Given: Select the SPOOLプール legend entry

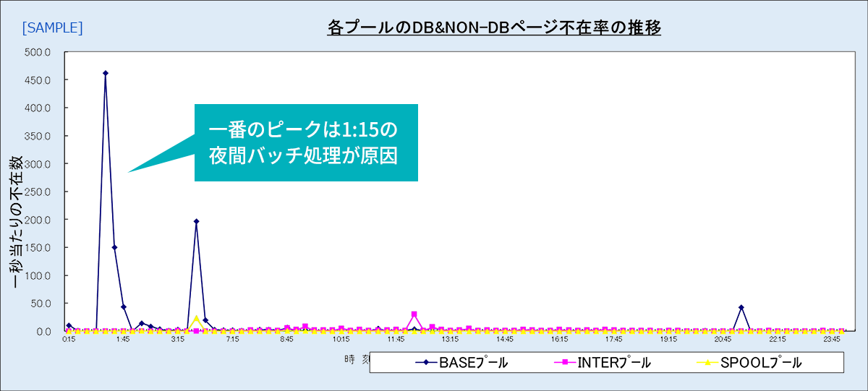Looking at the screenshot, I should (749, 363).
